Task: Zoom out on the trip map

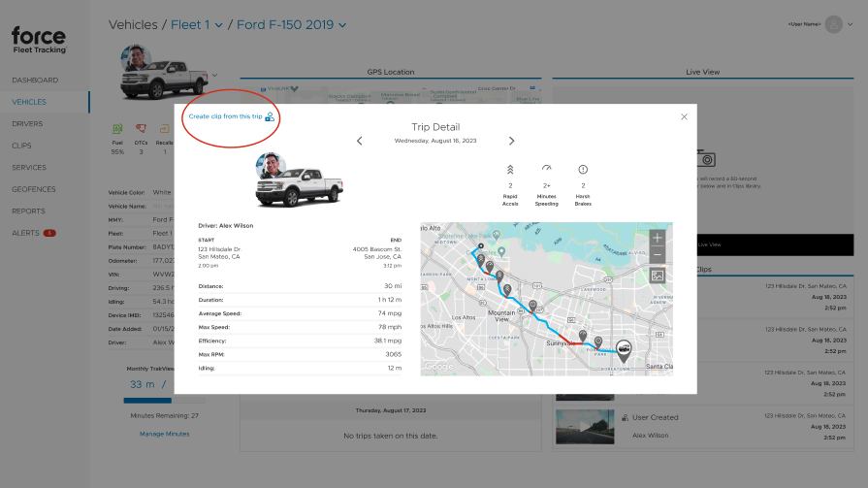Action: tap(658, 255)
